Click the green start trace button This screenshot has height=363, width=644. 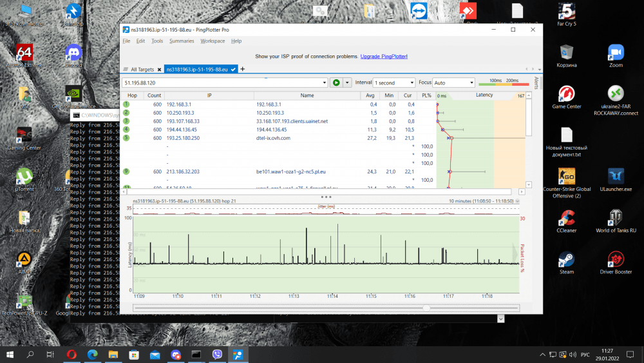336,83
